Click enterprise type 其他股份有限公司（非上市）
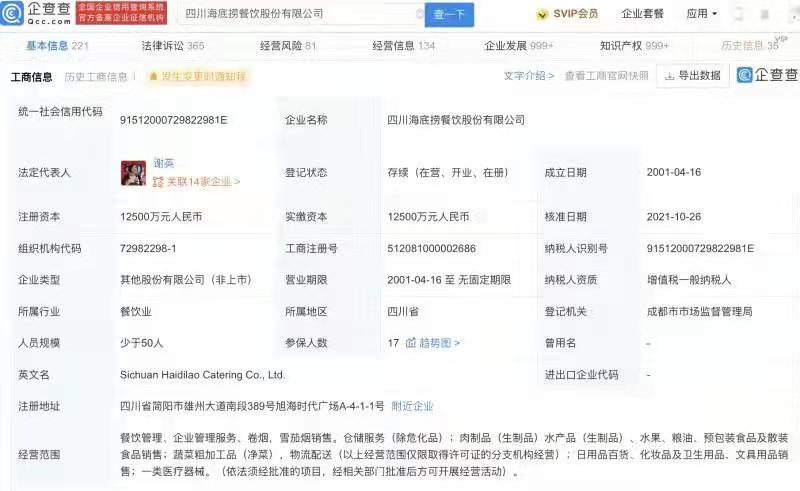The width and height of the screenshot is (800, 491). point(186,280)
